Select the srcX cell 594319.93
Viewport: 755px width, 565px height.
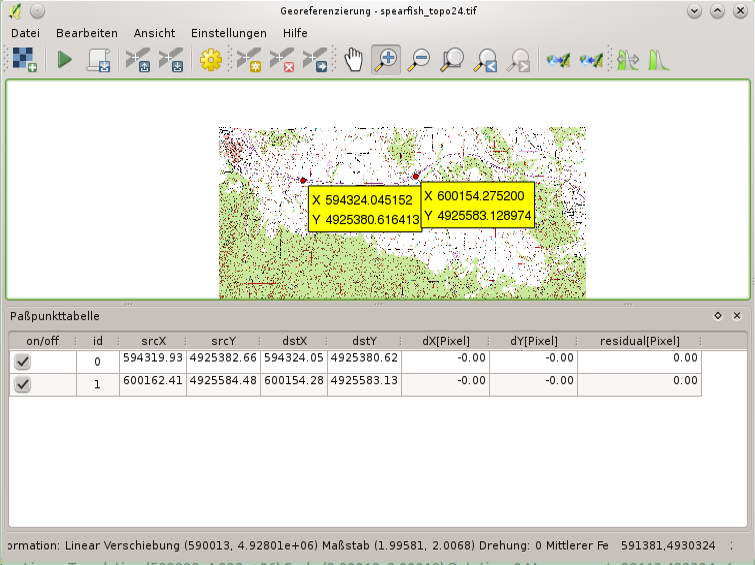pyautogui.click(x=153, y=362)
